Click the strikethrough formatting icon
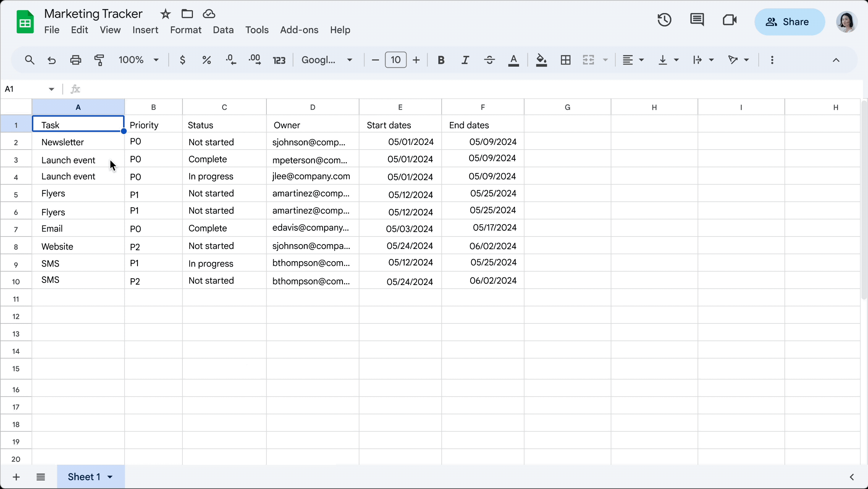 coord(489,60)
